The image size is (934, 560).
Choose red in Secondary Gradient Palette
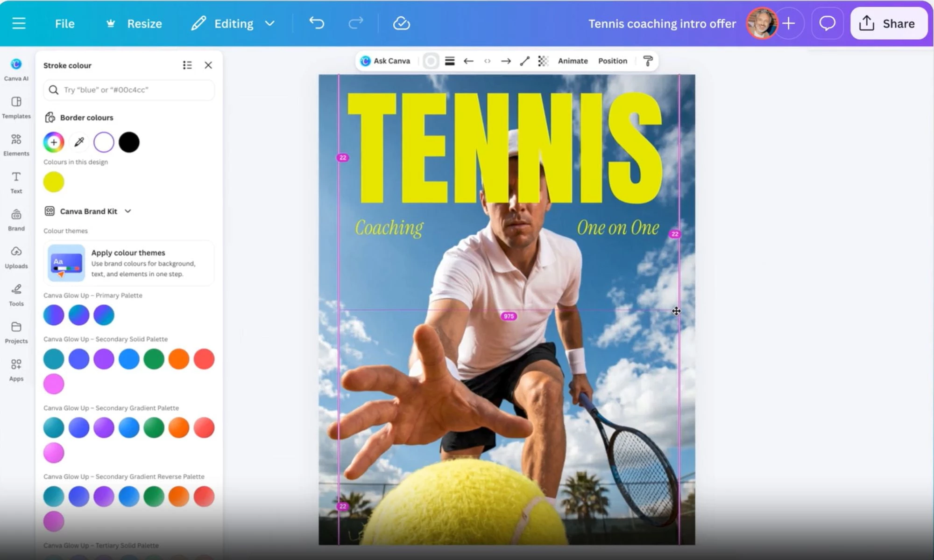click(204, 427)
